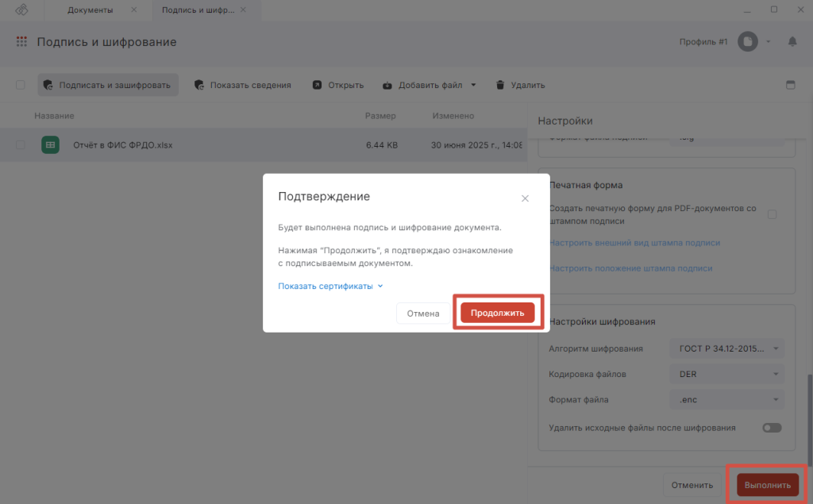
Task: Click the settings panel vertical scrollbar
Action: point(809,419)
